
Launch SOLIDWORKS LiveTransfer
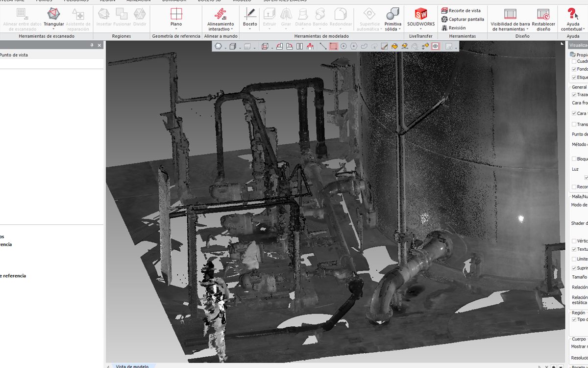pyautogui.click(x=420, y=17)
